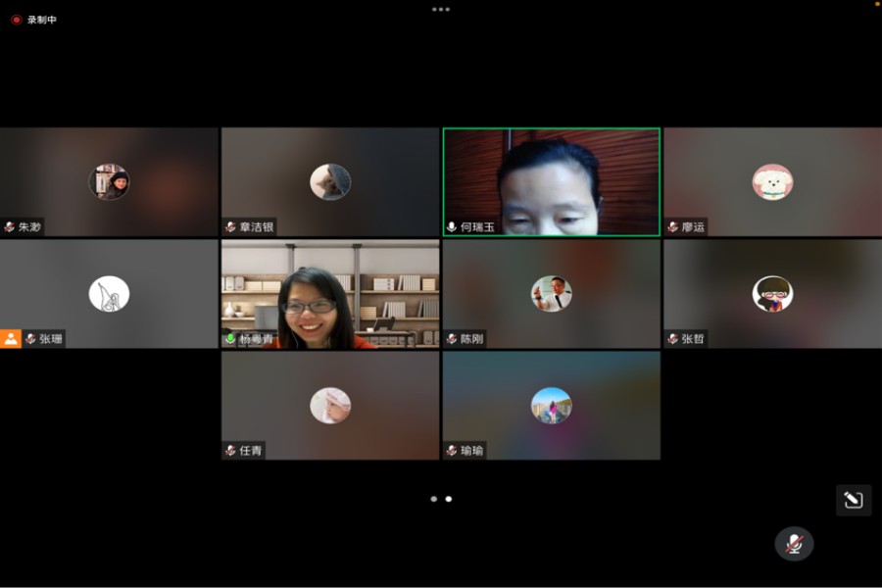Click the muted mic icon beside 张哲

[672, 339]
